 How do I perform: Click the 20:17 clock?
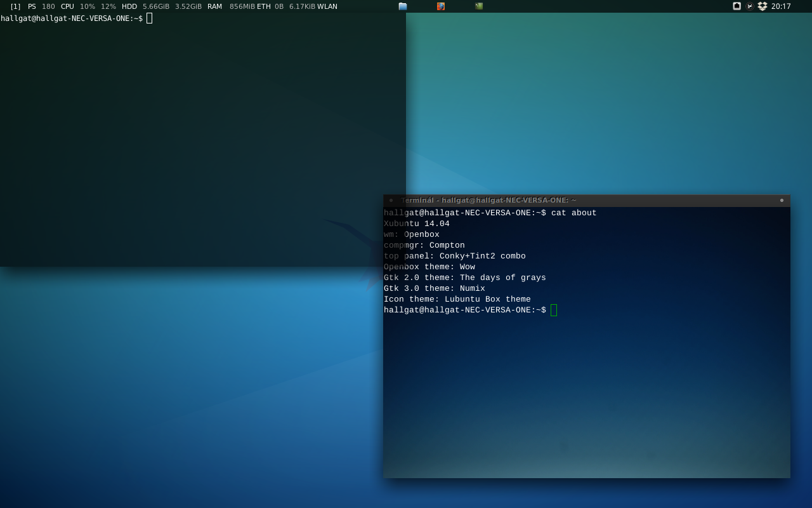pyautogui.click(x=781, y=6)
